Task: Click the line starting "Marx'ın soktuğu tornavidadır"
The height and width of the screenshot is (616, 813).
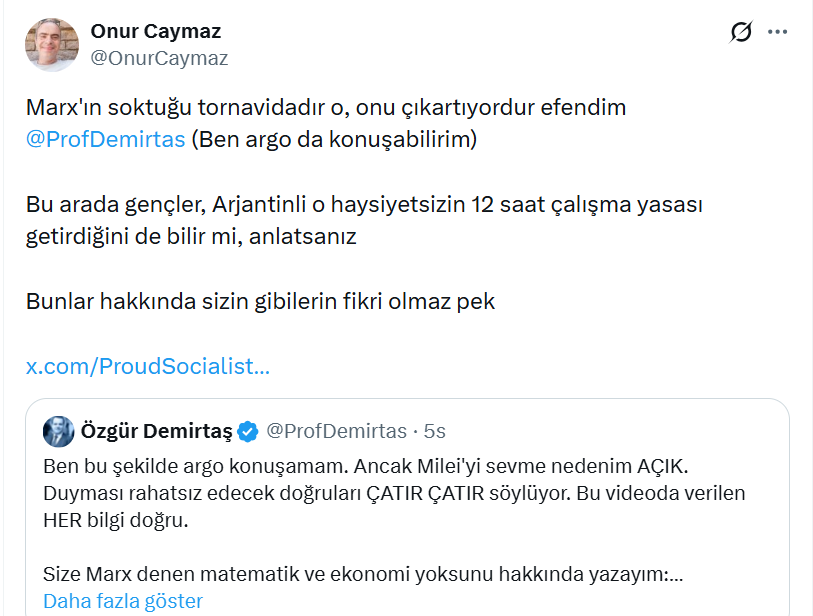Action: click(326, 107)
